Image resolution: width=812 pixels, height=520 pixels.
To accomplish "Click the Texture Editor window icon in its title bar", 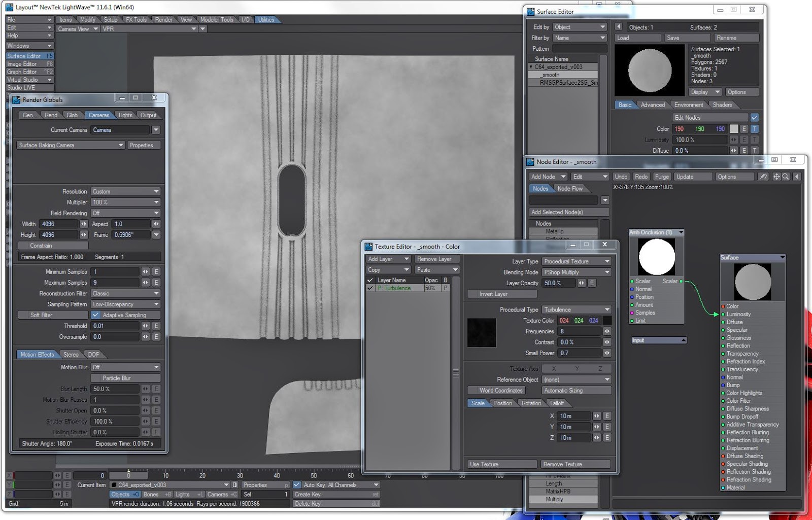I will tap(369, 247).
